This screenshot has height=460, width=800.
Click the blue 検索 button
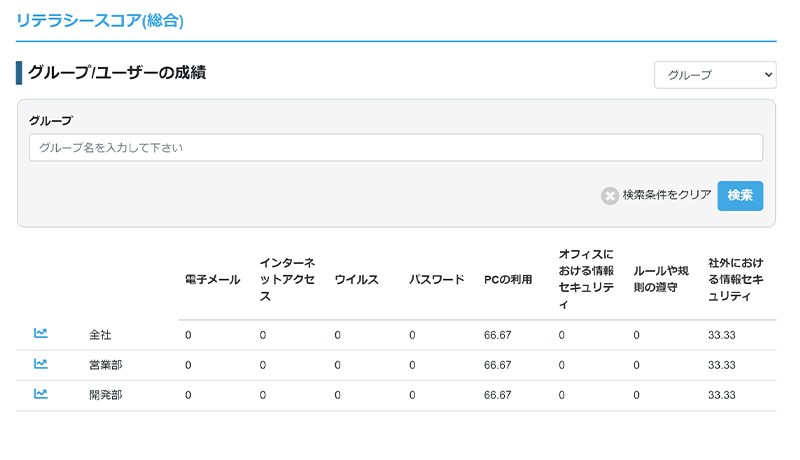click(x=740, y=195)
